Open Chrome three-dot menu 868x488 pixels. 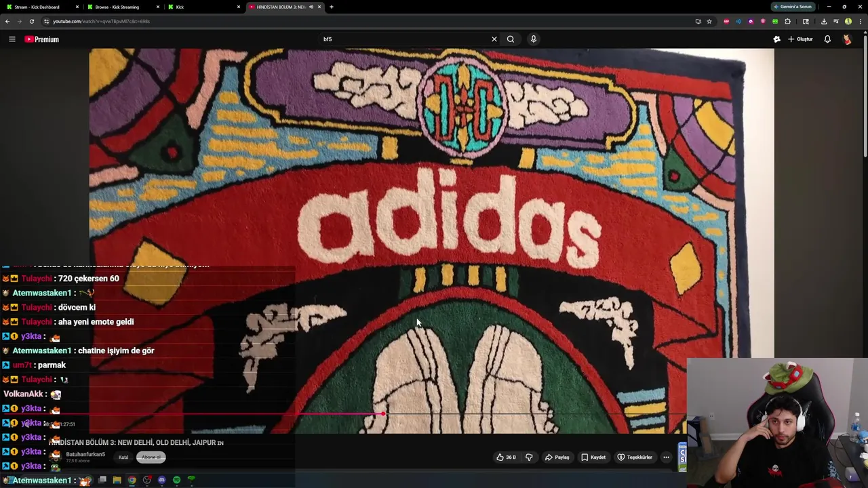[x=861, y=21]
